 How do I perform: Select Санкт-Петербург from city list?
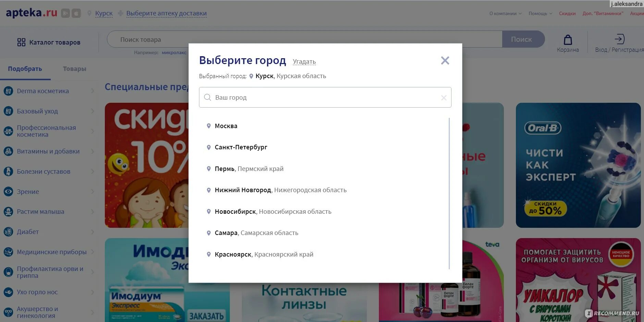coord(241,147)
